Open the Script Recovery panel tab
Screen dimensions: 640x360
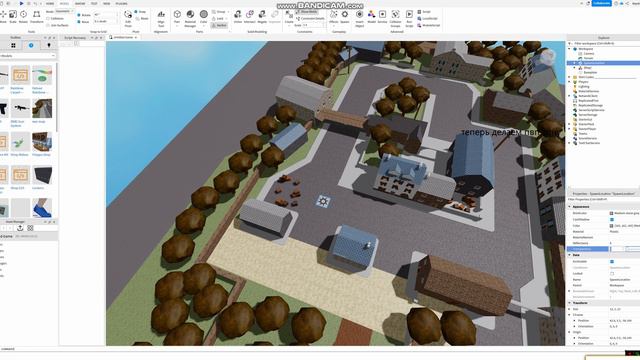click(76, 38)
